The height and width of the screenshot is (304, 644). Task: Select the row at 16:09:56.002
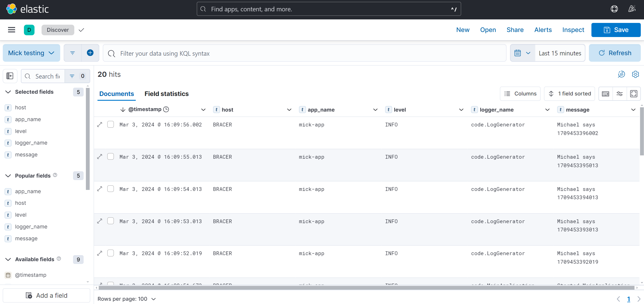coord(111,124)
